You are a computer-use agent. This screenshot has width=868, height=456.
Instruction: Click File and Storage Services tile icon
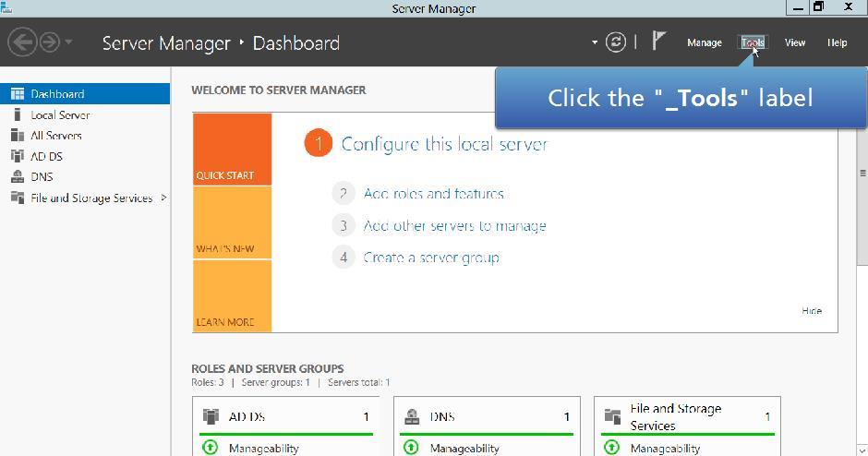click(x=612, y=416)
